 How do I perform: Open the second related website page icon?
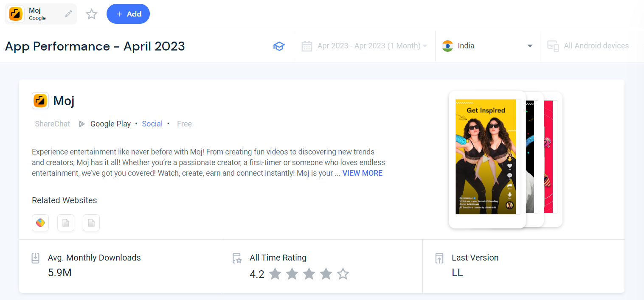point(66,223)
